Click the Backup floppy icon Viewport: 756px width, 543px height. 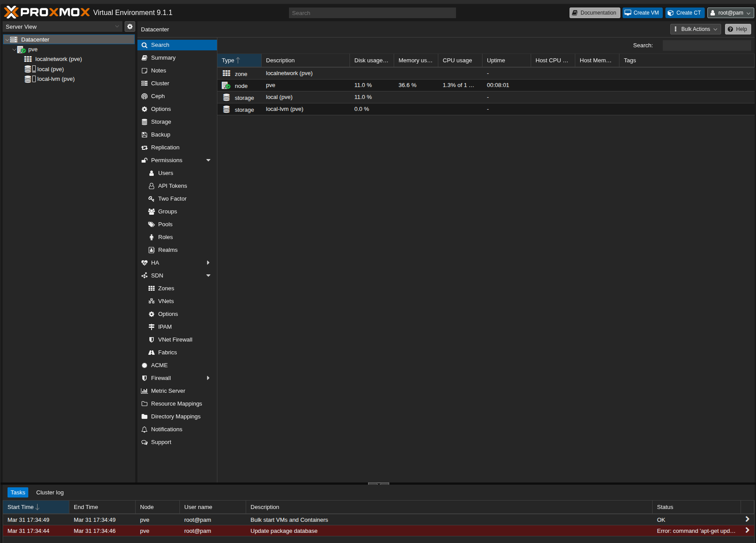144,135
